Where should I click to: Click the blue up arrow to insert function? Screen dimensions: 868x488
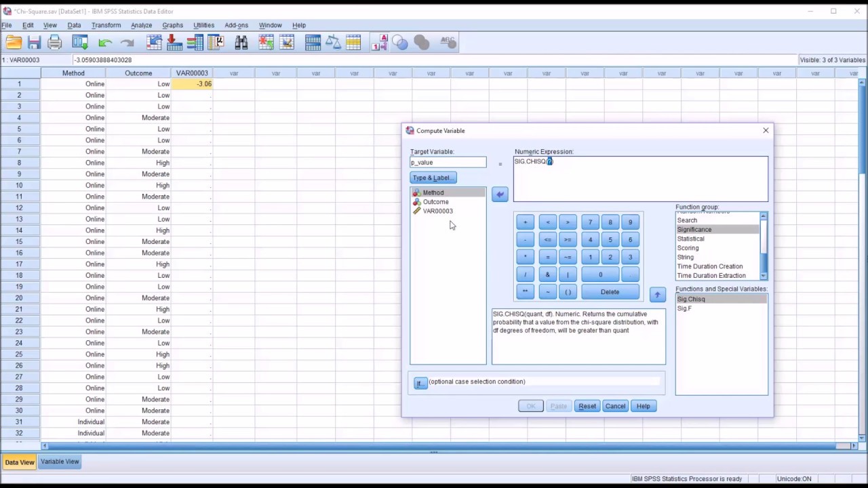click(657, 295)
